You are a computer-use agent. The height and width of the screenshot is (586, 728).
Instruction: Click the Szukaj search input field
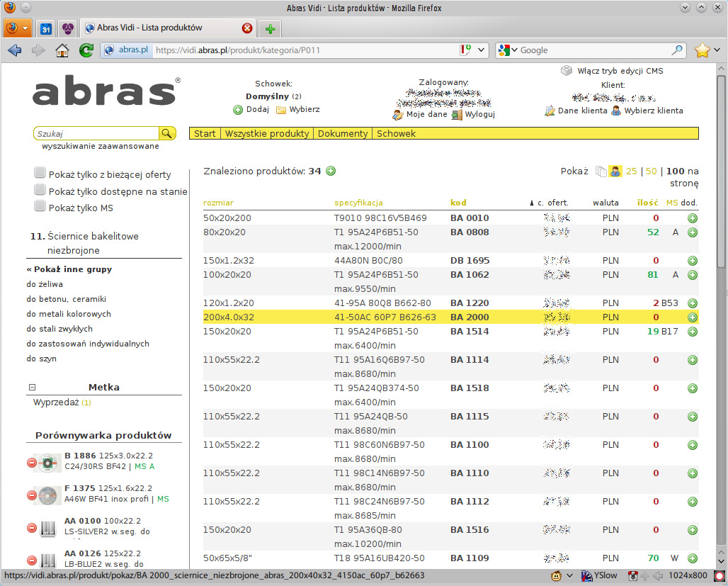pyautogui.click(x=96, y=133)
